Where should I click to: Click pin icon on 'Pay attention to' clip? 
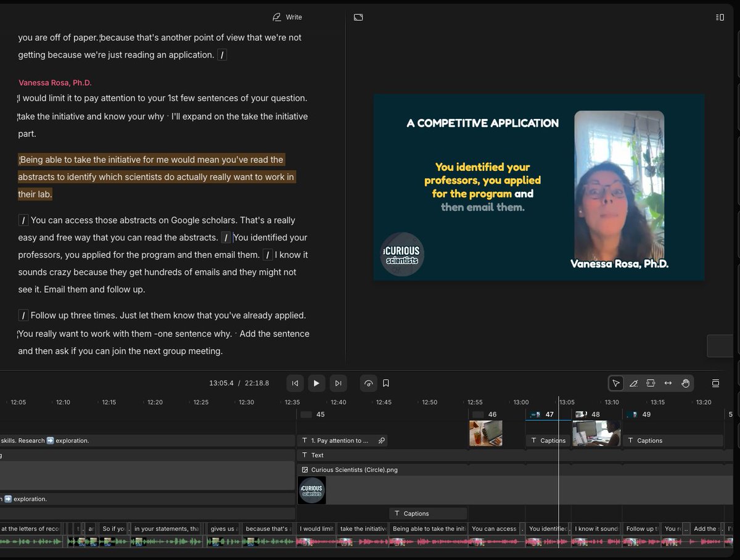(382, 441)
